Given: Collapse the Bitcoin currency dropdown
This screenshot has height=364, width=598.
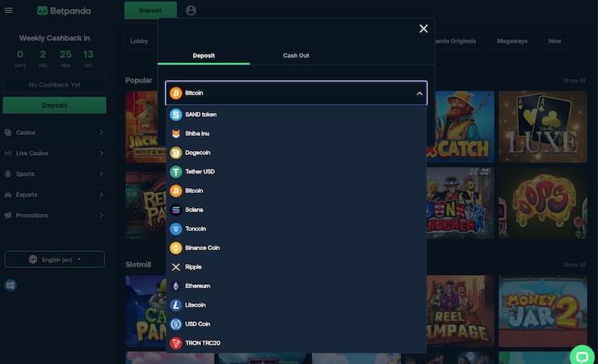Looking at the screenshot, I should click(x=419, y=94).
